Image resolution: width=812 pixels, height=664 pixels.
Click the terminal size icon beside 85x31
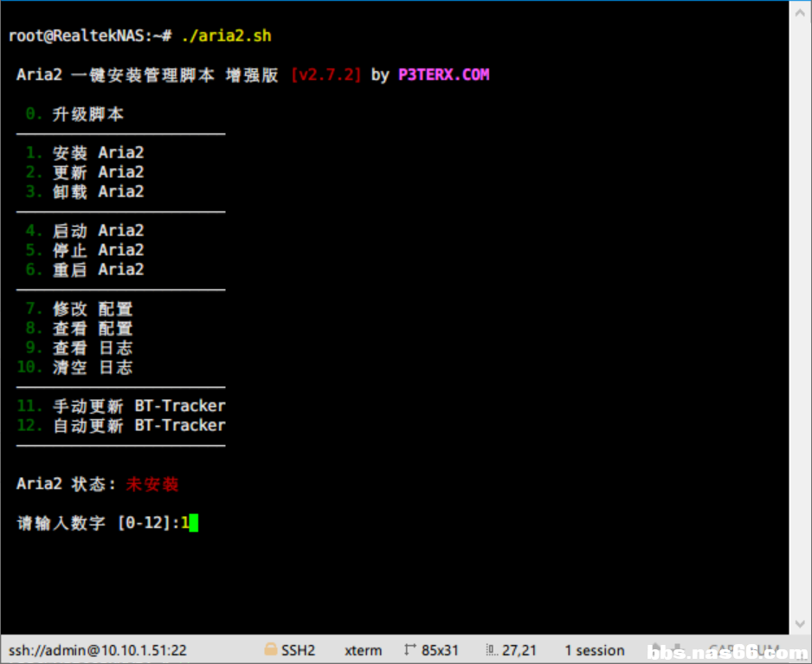tap(410, 649)
